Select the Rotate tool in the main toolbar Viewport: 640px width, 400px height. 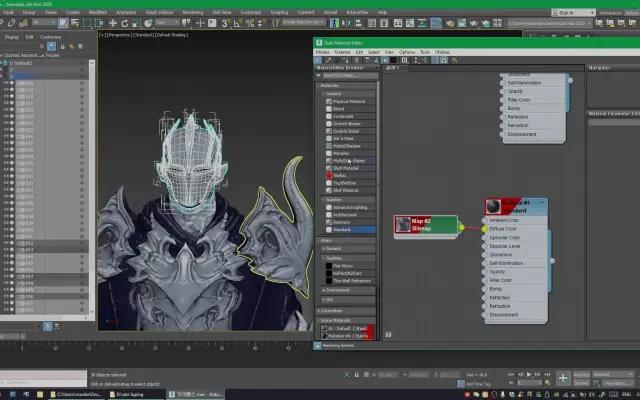click(x=124, y=23)
